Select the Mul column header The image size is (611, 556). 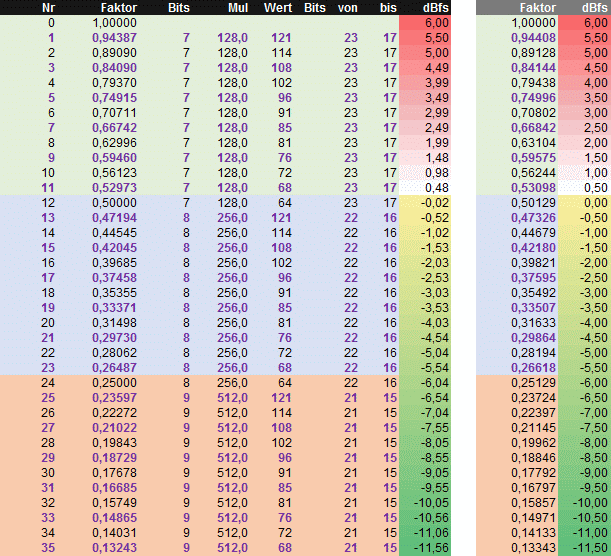tap(238, 8)
